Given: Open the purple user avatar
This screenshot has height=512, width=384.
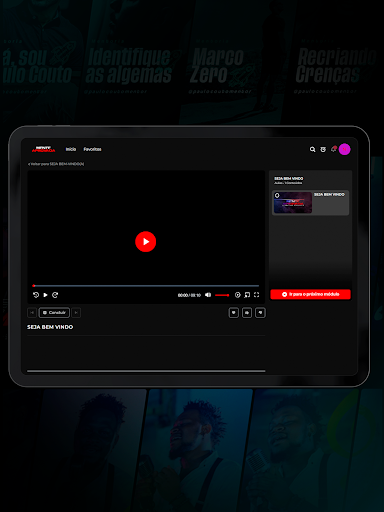Looking at the screenshot, I should (344, 149).
